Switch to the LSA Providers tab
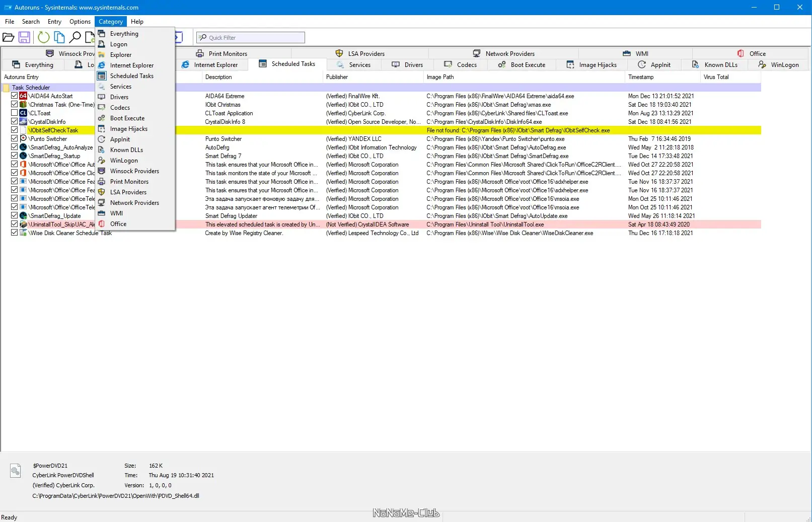This screenshot has width=812, height=522. point(360,54)
